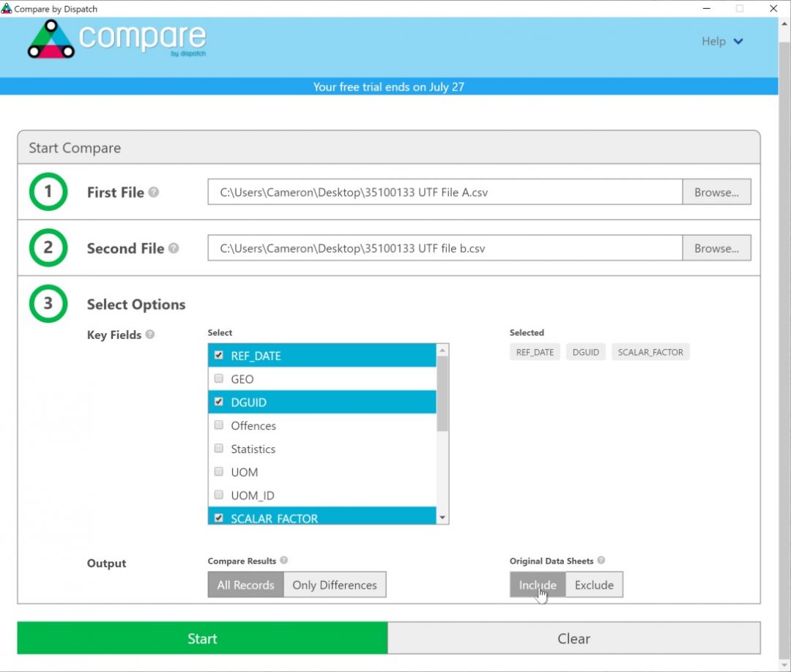Image resolution: width=791 pixels, height=672 pixels.
Task: Open the Help dropdown menu
Action: [721, 41]
